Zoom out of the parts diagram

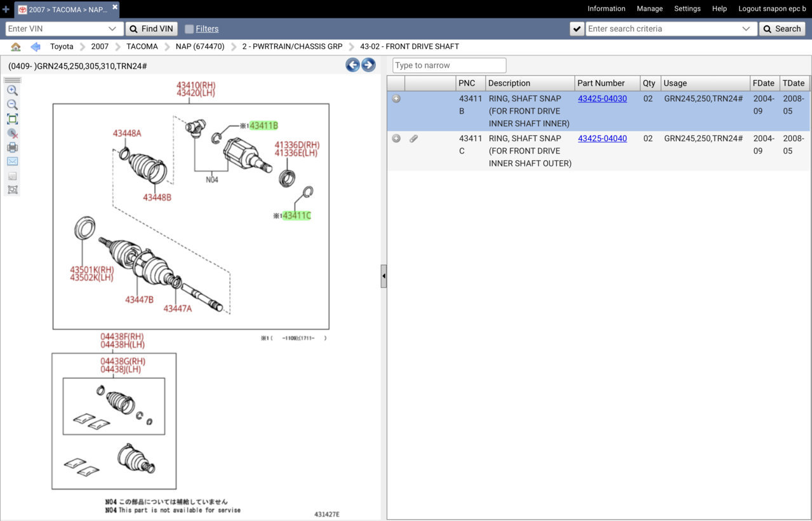pos(12,105)
